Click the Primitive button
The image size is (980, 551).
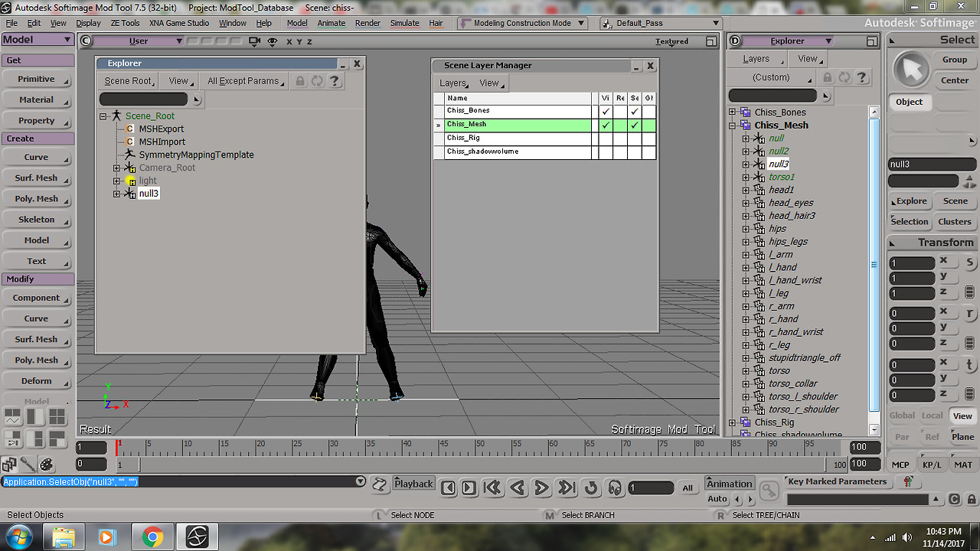(x=37, y=80)
